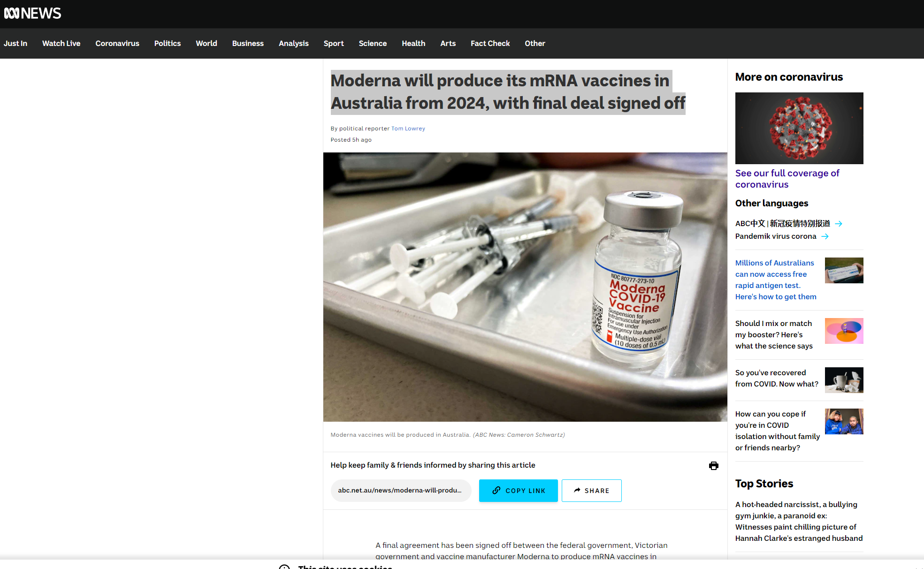Open Watch Live from navigation
Image resolution: width=924 pixels, height=569 pixels.
pos(61,43)
